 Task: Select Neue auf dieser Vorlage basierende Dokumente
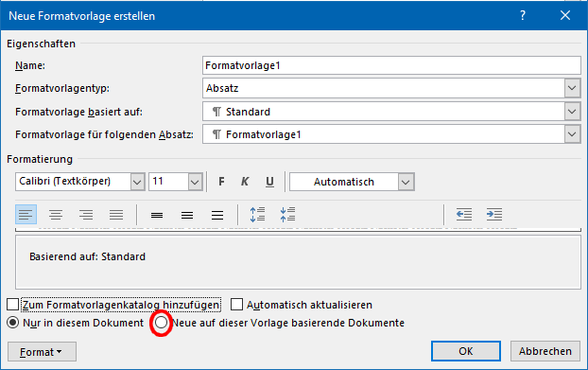pyautogui.click(x=162, y=323)
